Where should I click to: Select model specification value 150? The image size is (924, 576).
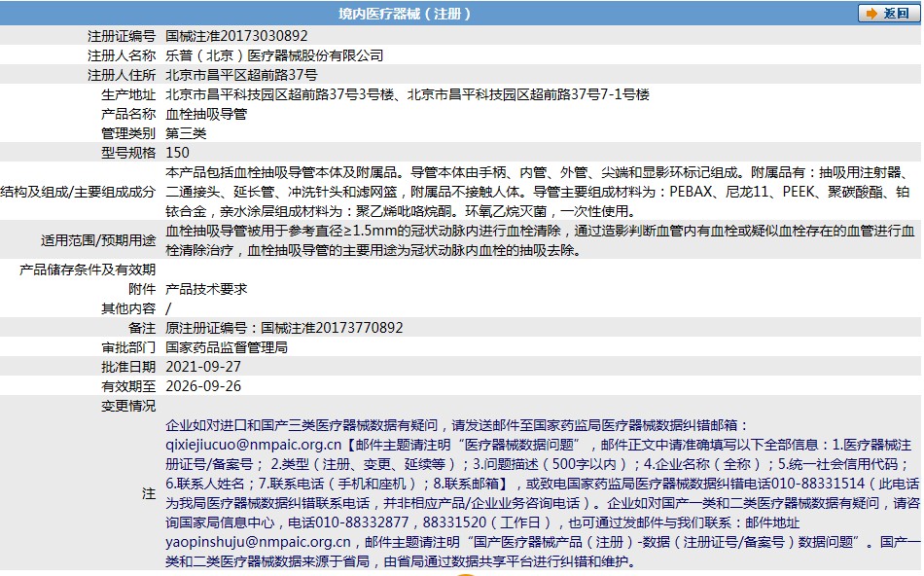(x=177, y=153)
